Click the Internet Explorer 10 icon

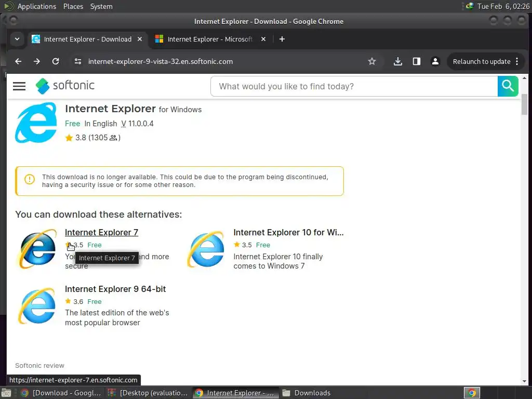pos(206,249)
